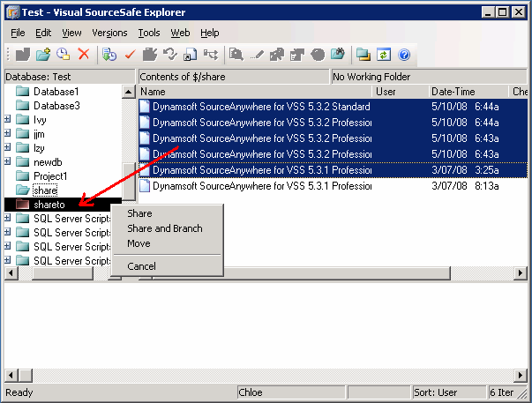Screen dimensions: 532x403
Task: Expand the newdb project node
Action: (8, 162)
